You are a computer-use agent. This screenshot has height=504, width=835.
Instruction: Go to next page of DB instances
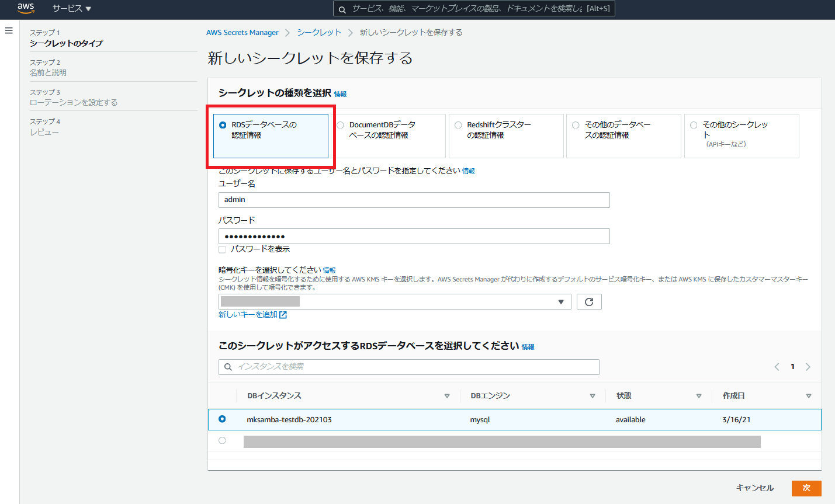point(808,367)
